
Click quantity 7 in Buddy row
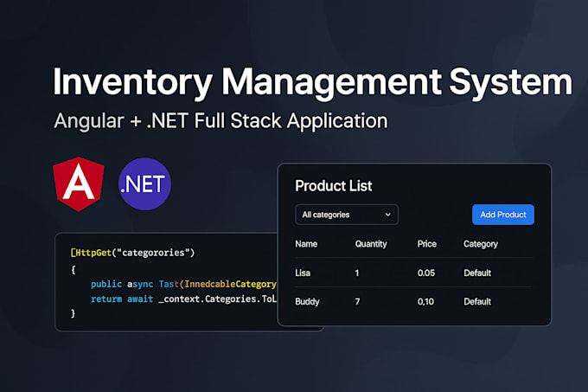357,302
